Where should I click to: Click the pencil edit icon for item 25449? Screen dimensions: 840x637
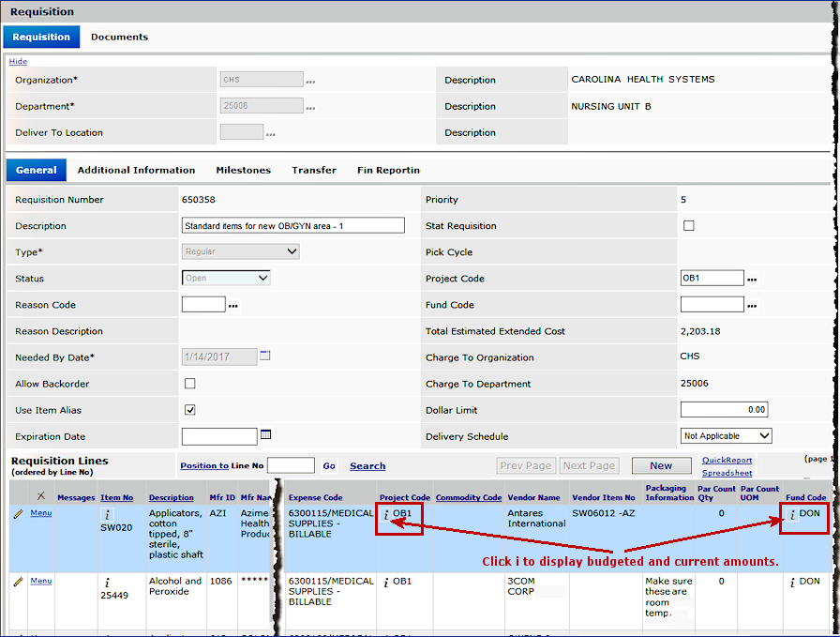(17, 582)
